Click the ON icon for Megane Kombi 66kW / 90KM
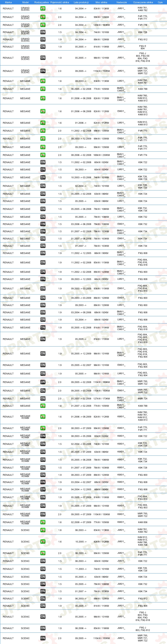167x644 pixels. point(43,489)
